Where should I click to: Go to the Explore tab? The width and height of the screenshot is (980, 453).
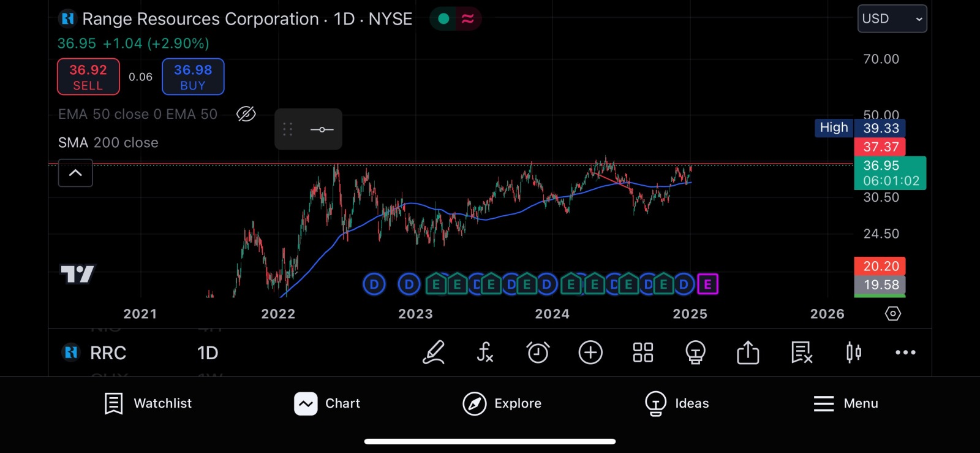click(502, 403)
